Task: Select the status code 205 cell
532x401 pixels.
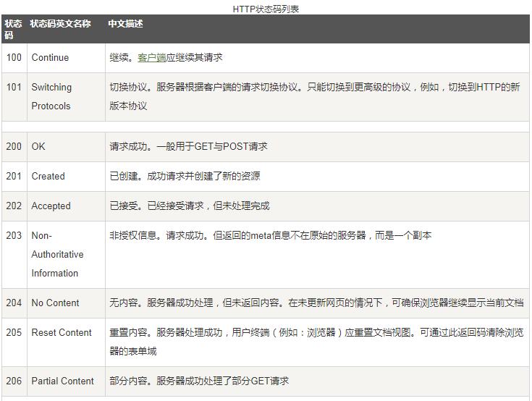Action: [14, 342]
